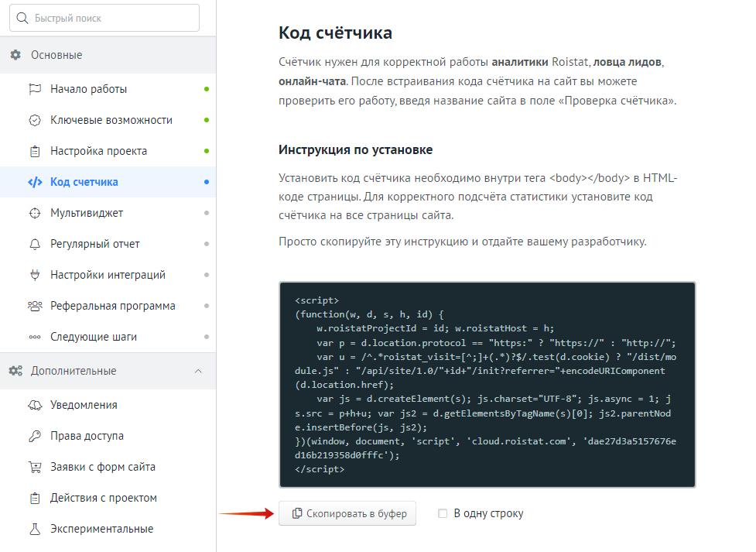This screenshot has height=552, width=756.
Task: Click the gray status dot for Мультивиджет
Action: [x=207, y=213]
